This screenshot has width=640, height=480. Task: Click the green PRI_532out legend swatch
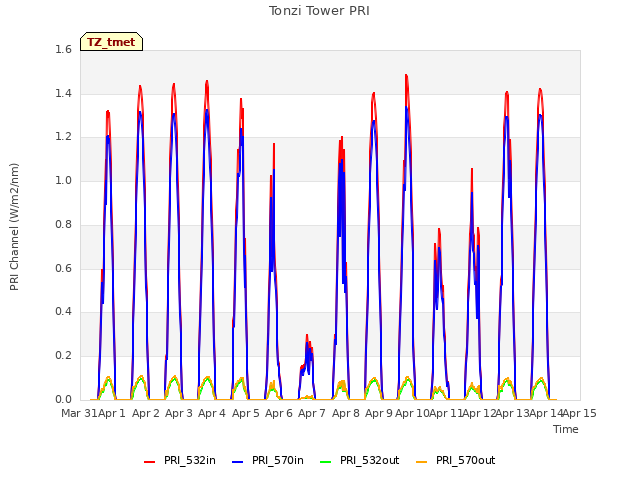[326, 461]
